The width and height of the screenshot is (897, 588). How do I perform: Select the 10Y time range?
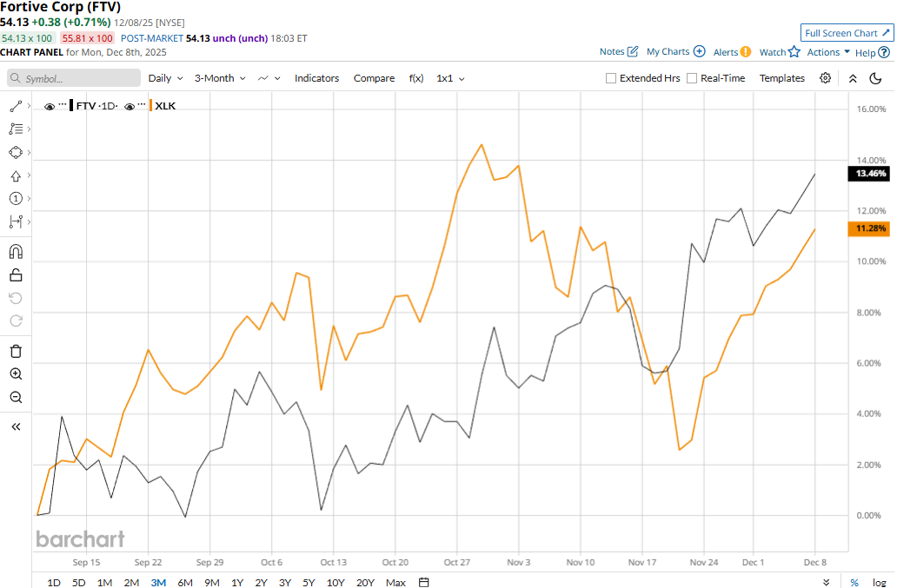pyautogui.click(x=336, y=582)
